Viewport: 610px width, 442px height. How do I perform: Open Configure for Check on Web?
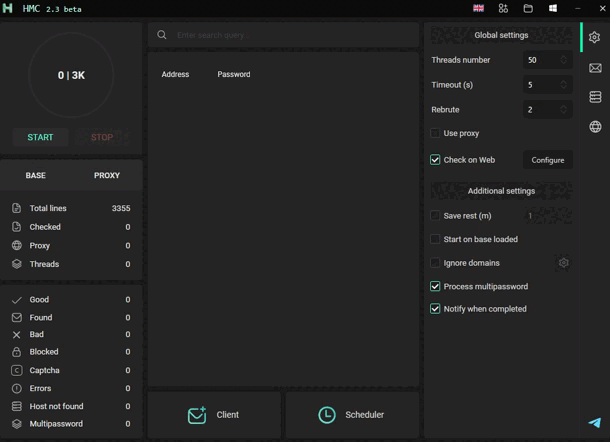(548, 160)
